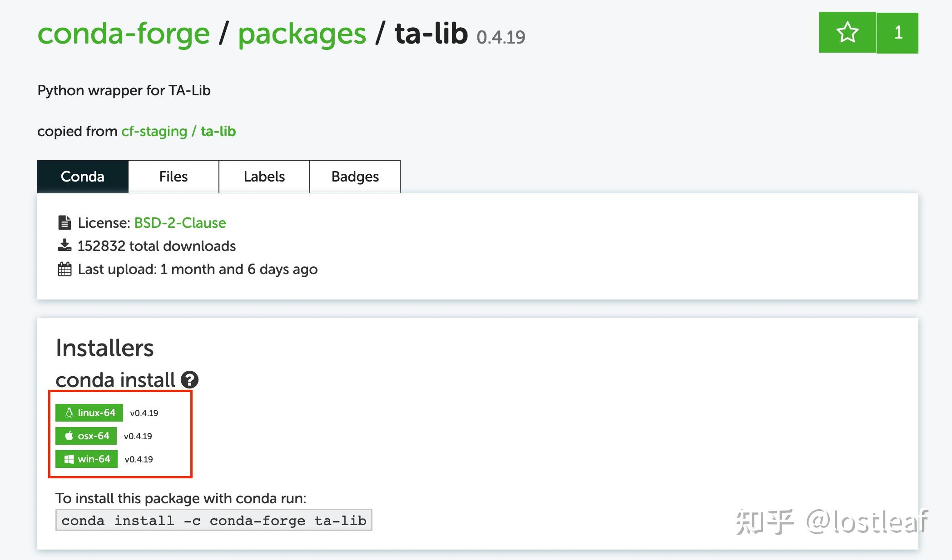Click the downloads icon next to download count
The height and width of the screenshot is (560, 952).
64,245
